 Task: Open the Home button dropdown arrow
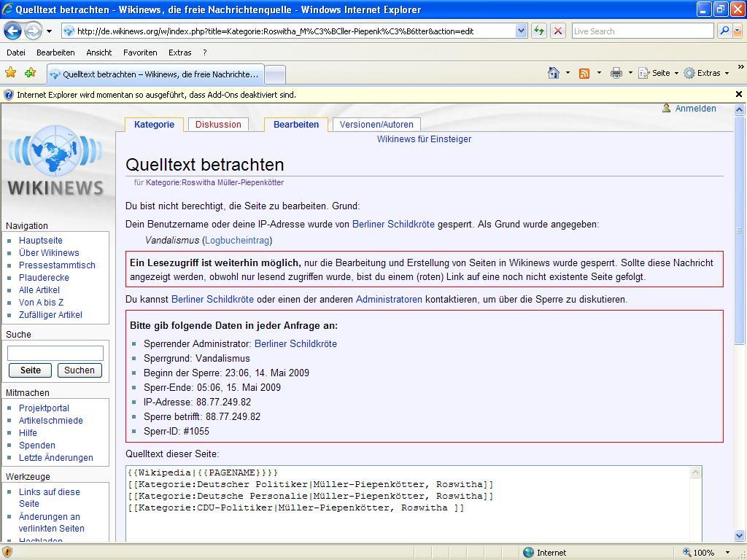point(568,73)
